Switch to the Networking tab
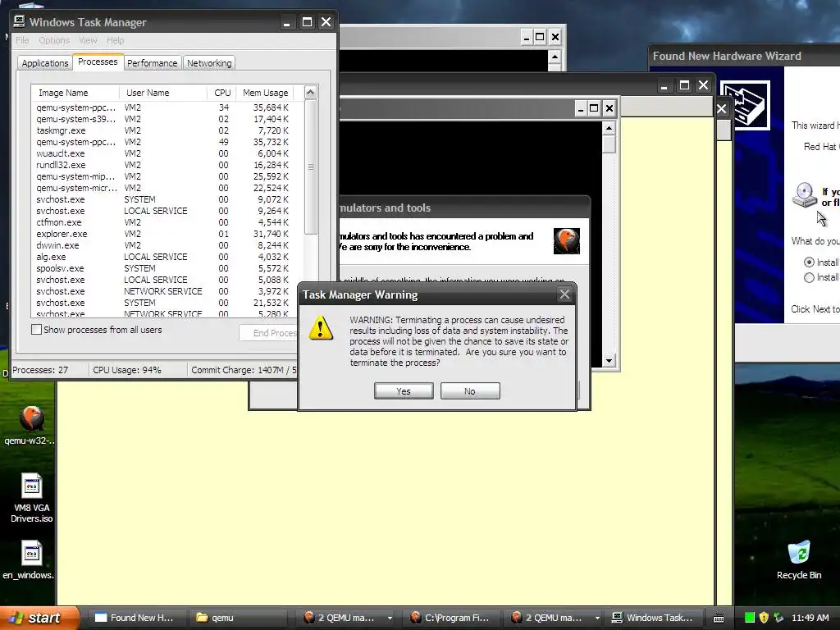Viewport: 840px width, 630px height. pyautogui.click(x=209, y=62)
